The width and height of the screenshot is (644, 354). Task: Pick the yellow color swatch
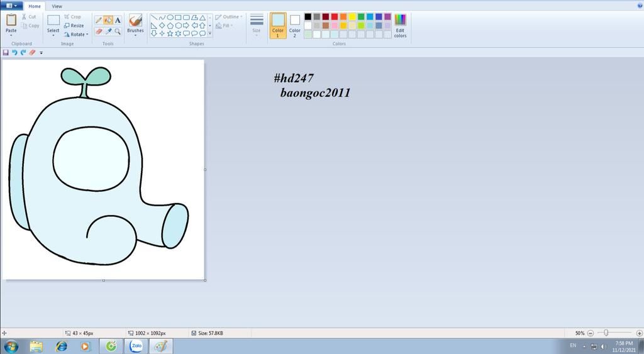[352, 17]
